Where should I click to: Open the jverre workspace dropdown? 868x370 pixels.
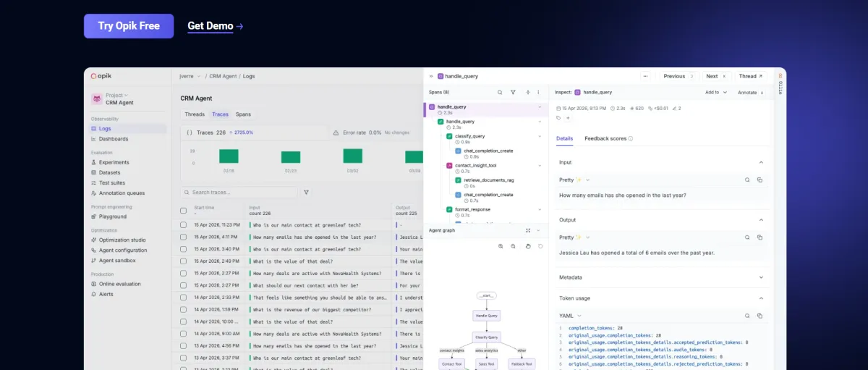click(x=190, y=76)
